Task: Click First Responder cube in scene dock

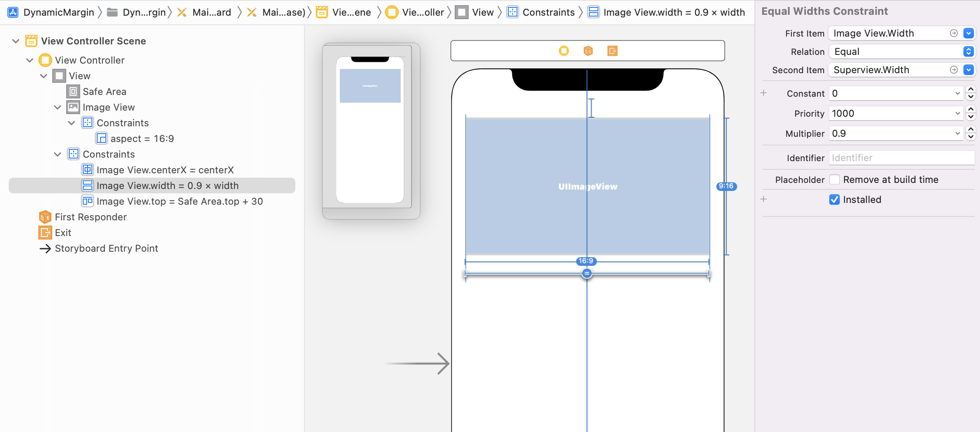Action: (x=588, y=51)
